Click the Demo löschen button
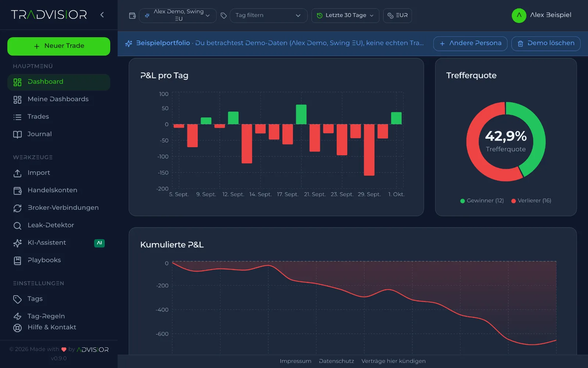 click(x=546, y=43)
